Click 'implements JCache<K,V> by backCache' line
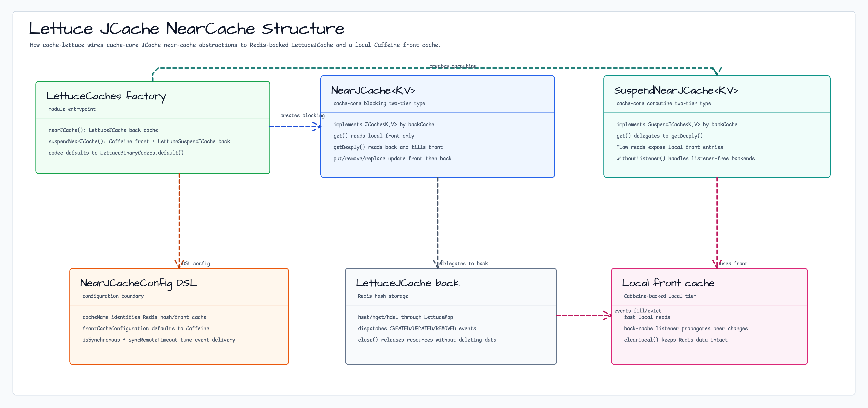The height and width of the screenshot is (408, 868). click(x=384, y=124)
